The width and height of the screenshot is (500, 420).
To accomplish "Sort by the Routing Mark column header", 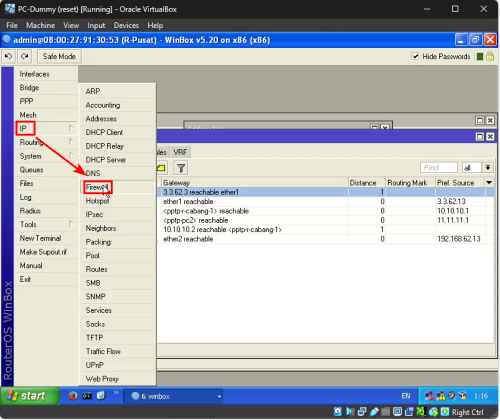I will click(410, 183).
